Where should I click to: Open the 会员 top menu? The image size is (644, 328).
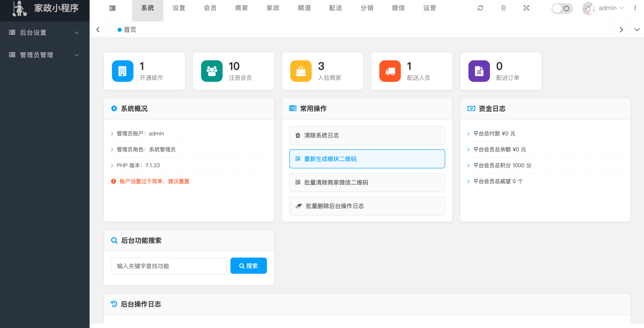pyautogui.click(x=210, y=8)
